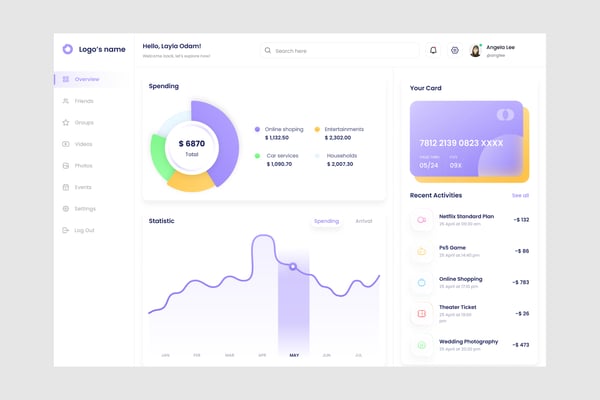
Task: Click the -$ 132 amount
Action: [x=522, y=220]
